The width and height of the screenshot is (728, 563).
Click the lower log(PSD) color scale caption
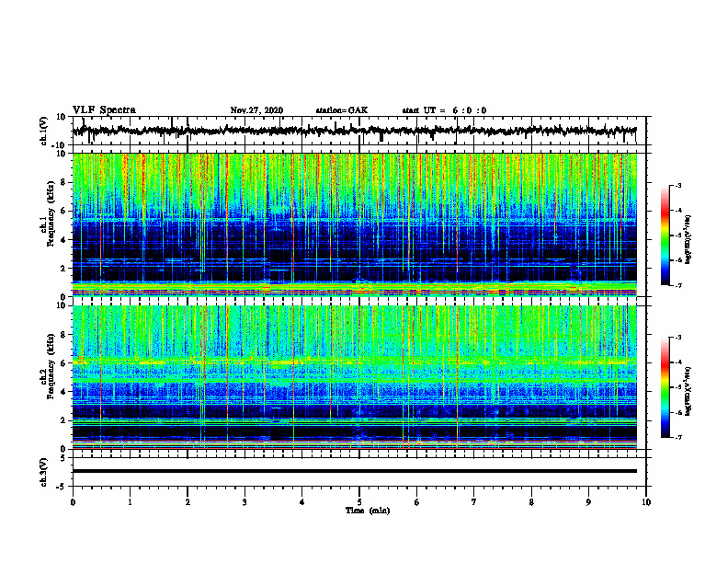[688, 391]
